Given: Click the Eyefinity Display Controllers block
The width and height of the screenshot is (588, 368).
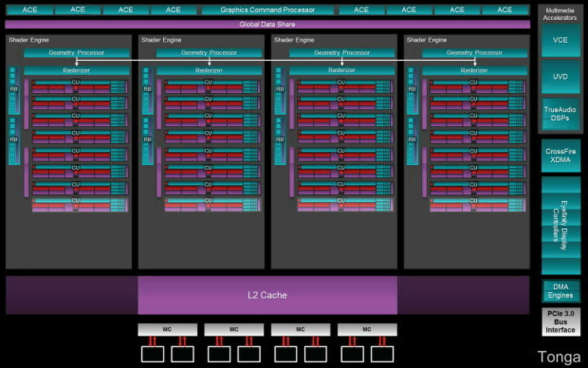Looking at the screenshot, I should coord(560,225).
